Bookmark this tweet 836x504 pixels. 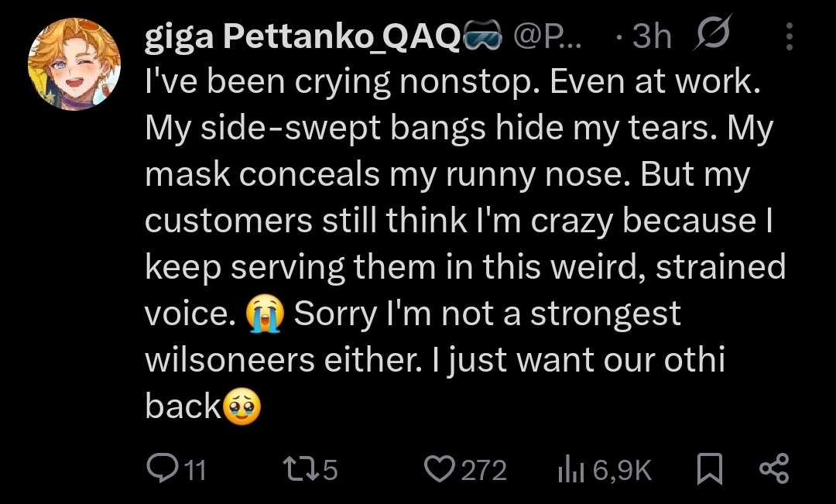(x=709, y=469)
